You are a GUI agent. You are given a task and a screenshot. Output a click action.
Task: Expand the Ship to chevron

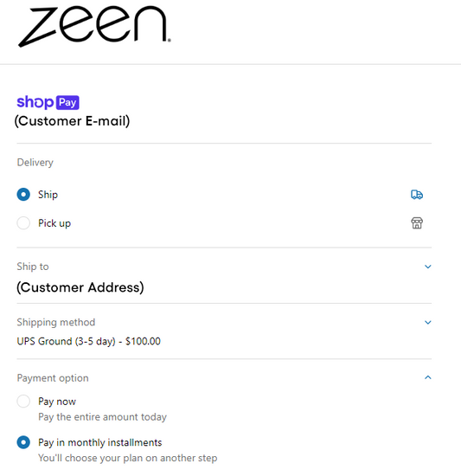pyautogui.click(x=428, y=267)
